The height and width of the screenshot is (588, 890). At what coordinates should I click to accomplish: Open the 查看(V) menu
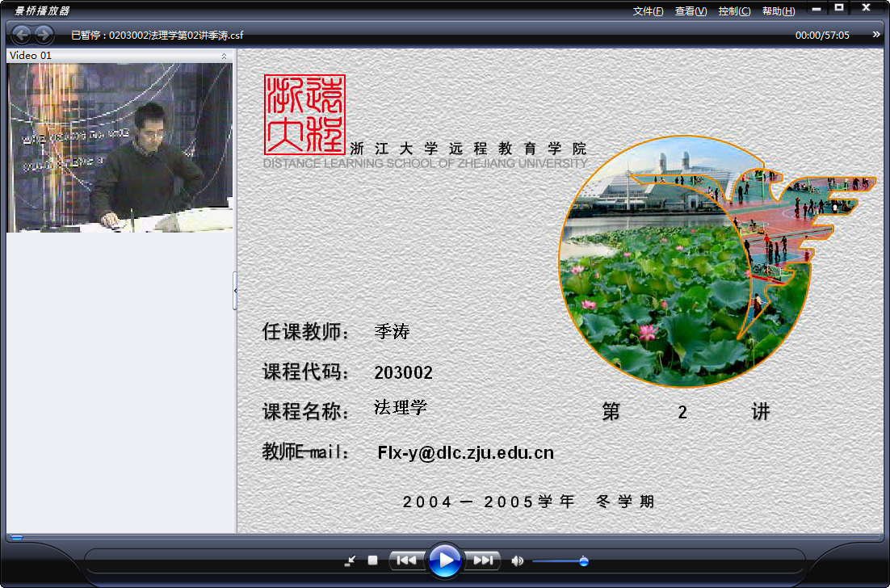(691, 11)
